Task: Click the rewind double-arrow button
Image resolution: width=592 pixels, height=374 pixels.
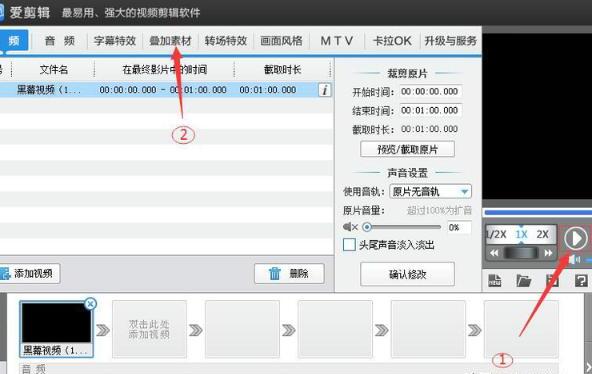Action: (494, 253)
